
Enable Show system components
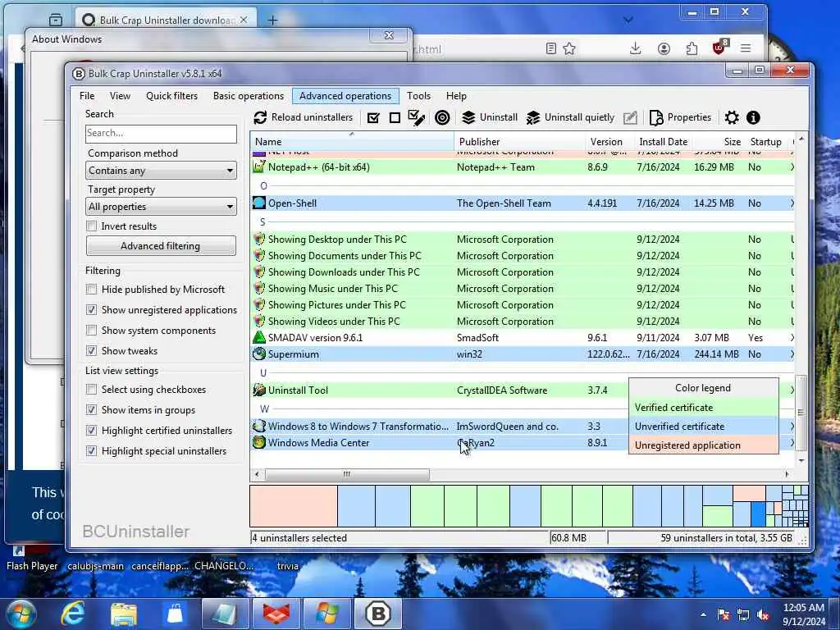(92, 330)
